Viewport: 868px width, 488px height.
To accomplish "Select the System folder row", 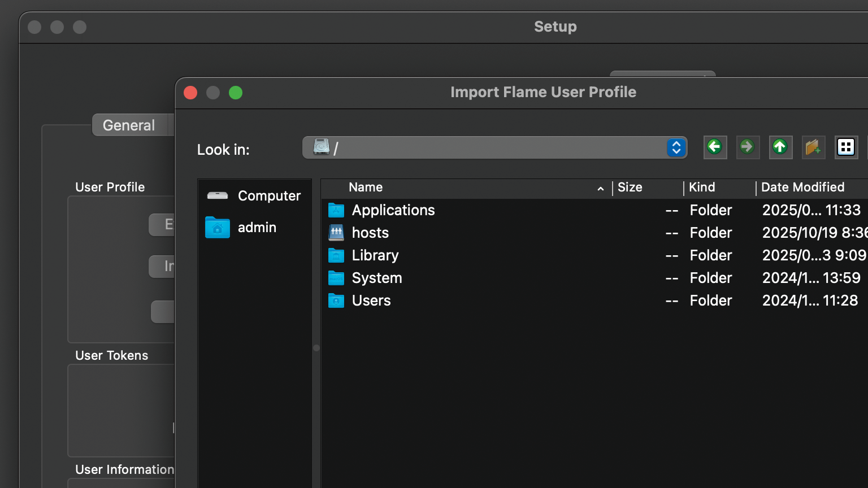I will (x=377, y=278).
